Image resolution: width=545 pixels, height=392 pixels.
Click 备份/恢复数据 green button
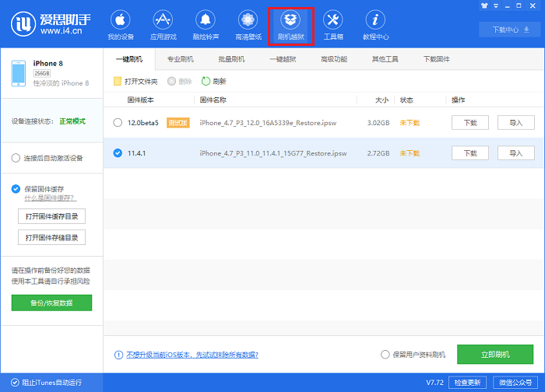pyautogui.click(x=51, y=303)
